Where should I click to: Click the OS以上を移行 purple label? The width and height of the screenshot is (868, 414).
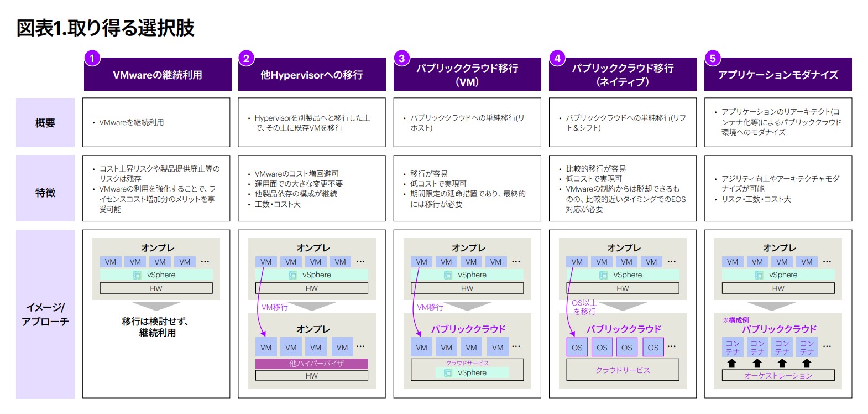584,307
